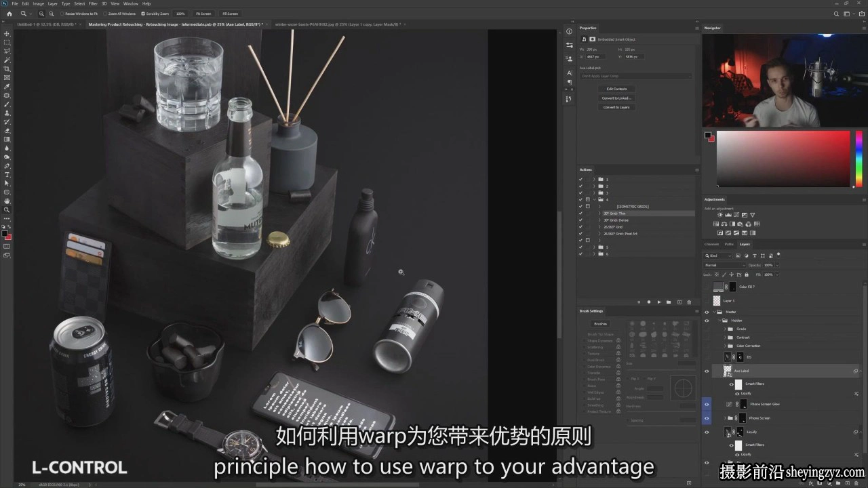This screenshot has width=868, height=488.
Task: Expand action set 1 in Actions panel
Action: [x=594, y=179]
